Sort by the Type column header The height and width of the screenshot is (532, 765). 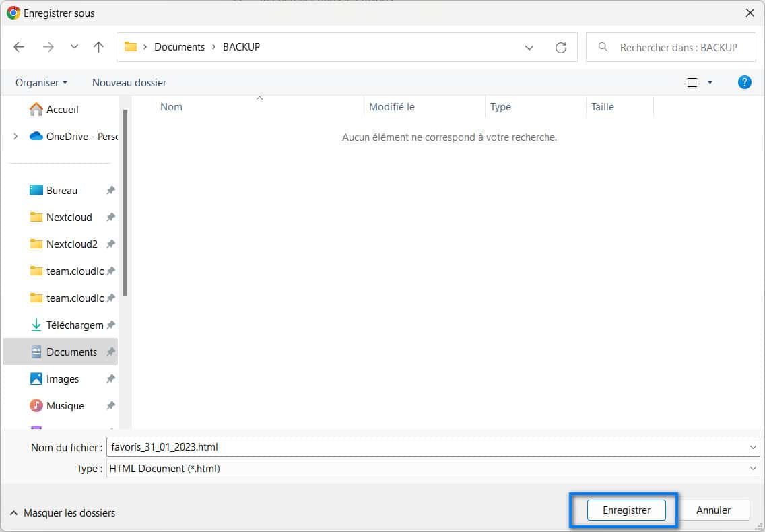click(500, 107)
